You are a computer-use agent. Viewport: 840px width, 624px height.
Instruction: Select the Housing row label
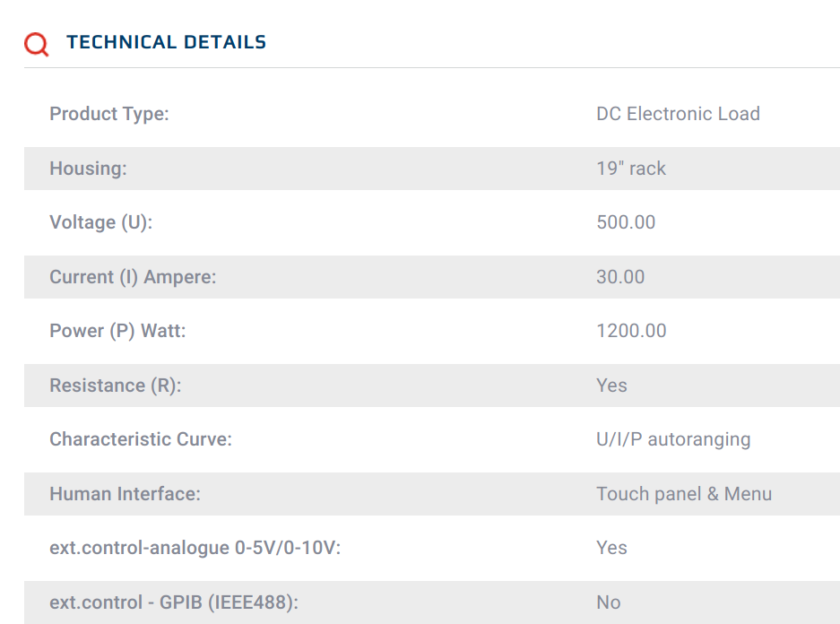coord(89,169)
